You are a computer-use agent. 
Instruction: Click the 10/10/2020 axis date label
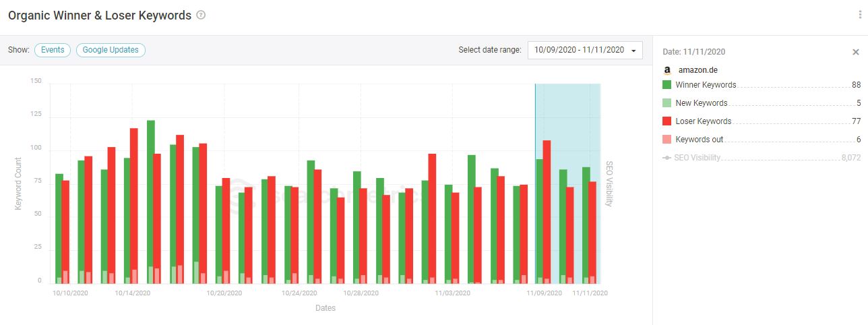(71, 293)
